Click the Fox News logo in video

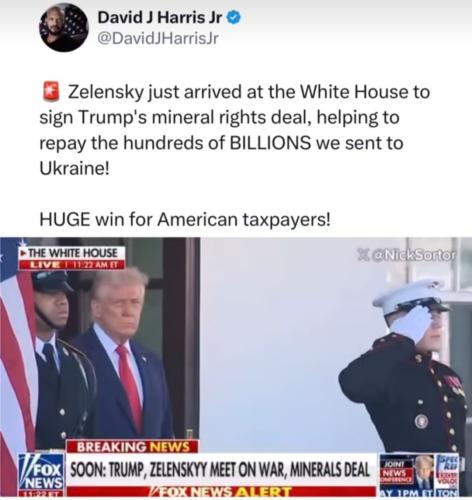point(42,475)
